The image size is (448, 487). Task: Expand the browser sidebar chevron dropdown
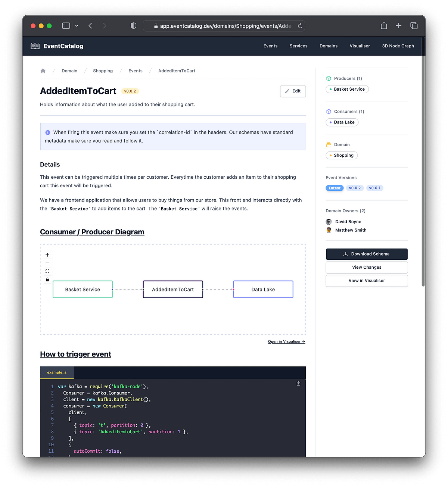coord(77,25)
